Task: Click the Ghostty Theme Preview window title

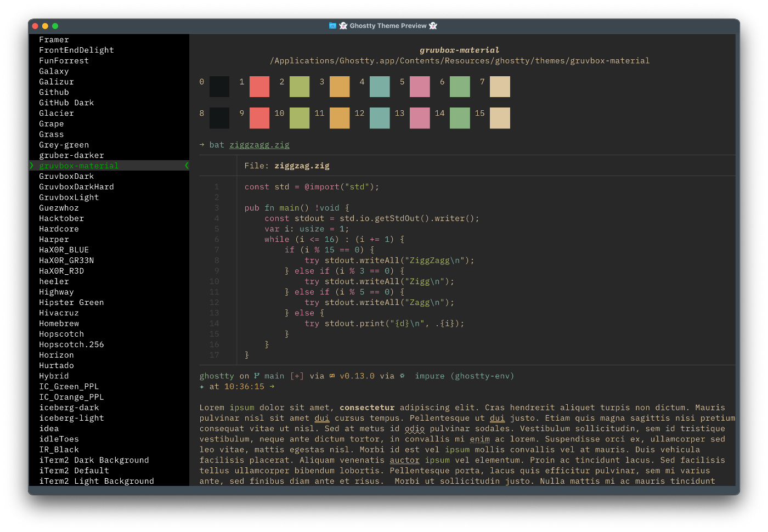Action: tap(388, 26)
